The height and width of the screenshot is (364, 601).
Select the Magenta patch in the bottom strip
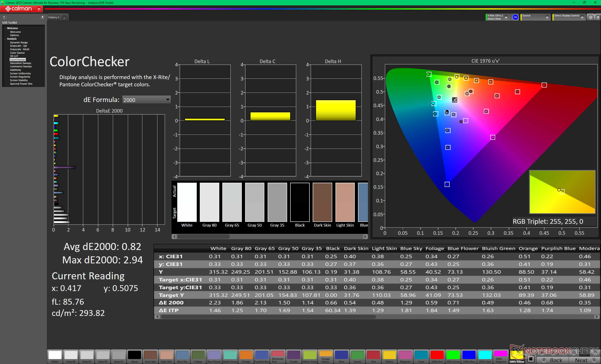(x=405, y=356)
